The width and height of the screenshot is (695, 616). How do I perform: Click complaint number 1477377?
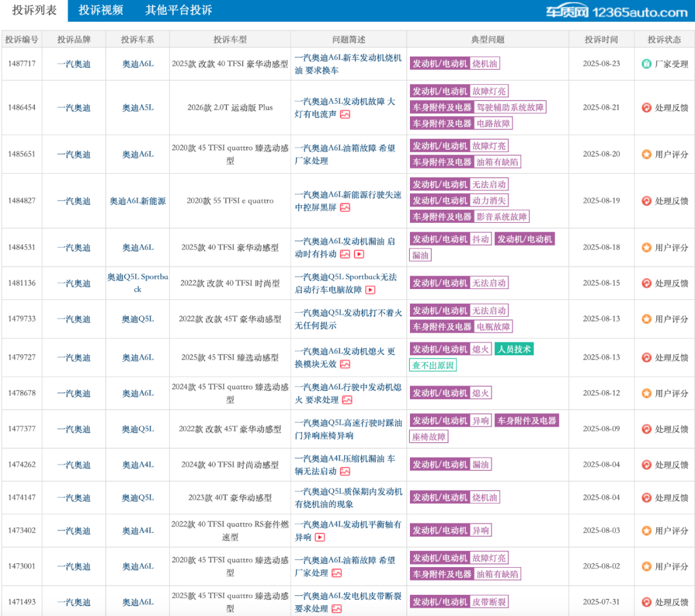22,429
